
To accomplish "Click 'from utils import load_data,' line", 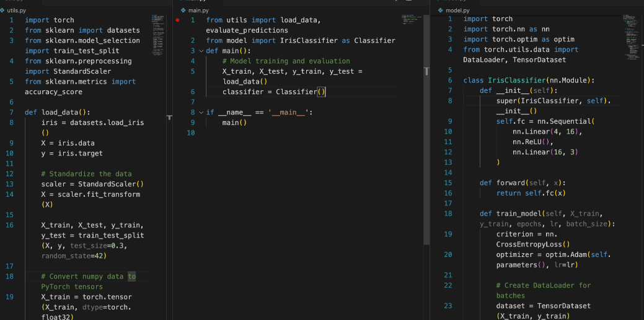I will tap(263, 20).
